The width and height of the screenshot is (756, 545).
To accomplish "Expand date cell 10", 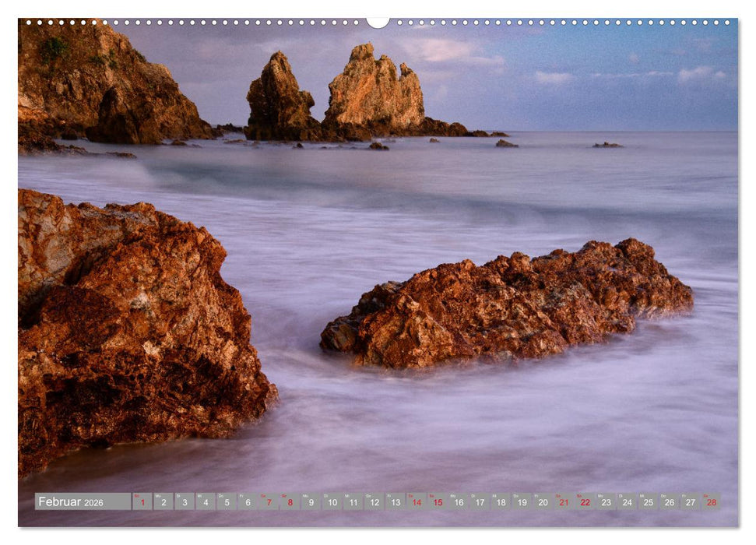I will (331, 501).
